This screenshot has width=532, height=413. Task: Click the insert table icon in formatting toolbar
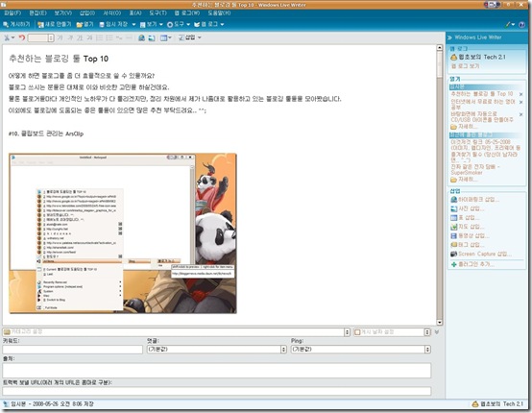pos(164,37)
